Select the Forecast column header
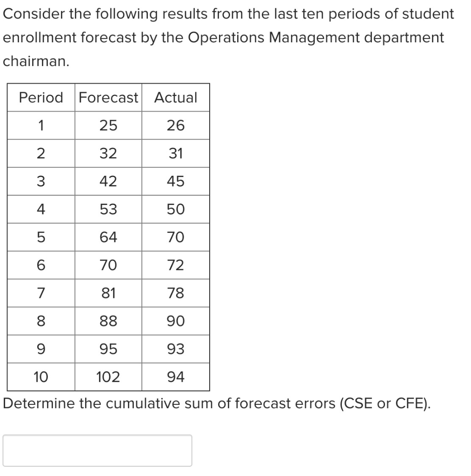The height and width of the screenshot is (476, 471). coord(108,98)
